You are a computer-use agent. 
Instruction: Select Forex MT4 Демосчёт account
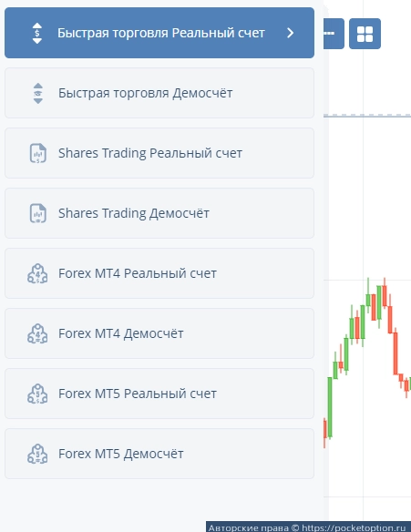159,333
